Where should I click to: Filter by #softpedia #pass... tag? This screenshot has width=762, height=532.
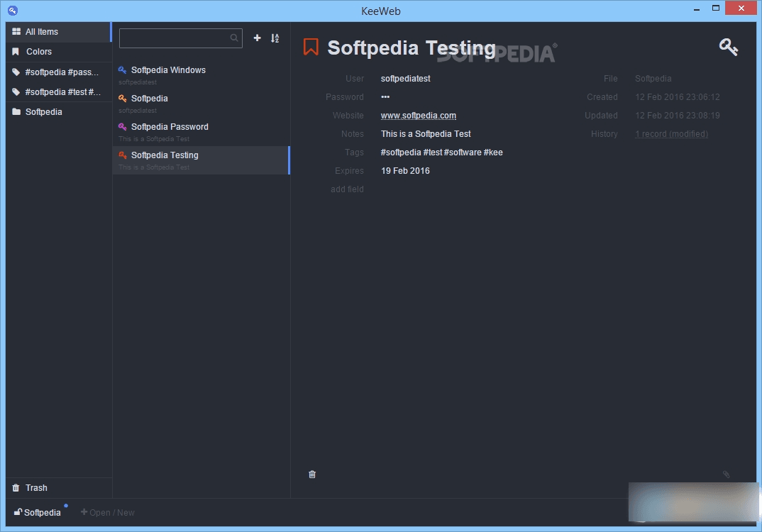click(x=59, y=72)
